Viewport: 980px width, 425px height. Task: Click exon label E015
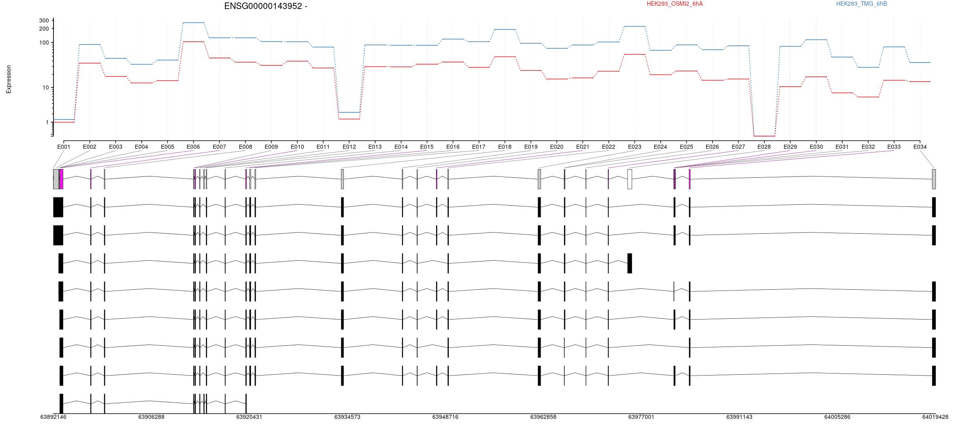tap(427, 147)
